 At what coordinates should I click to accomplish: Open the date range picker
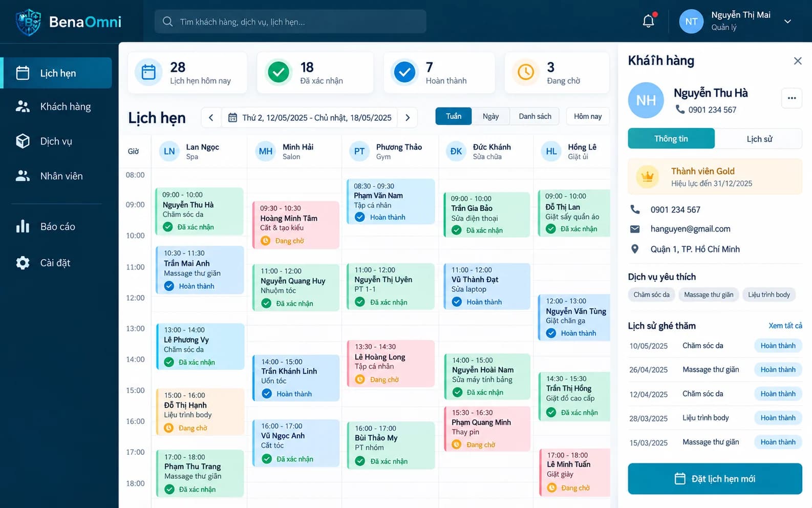310,117
